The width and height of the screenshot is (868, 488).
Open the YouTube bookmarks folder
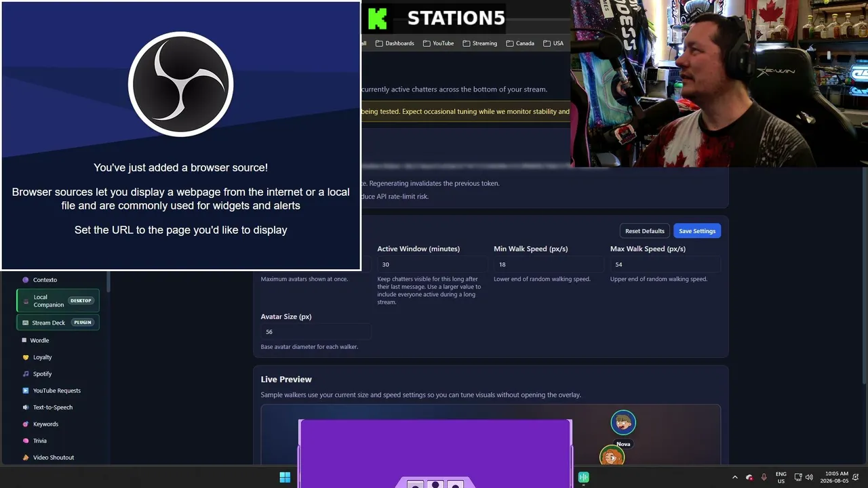pos(438,43)
